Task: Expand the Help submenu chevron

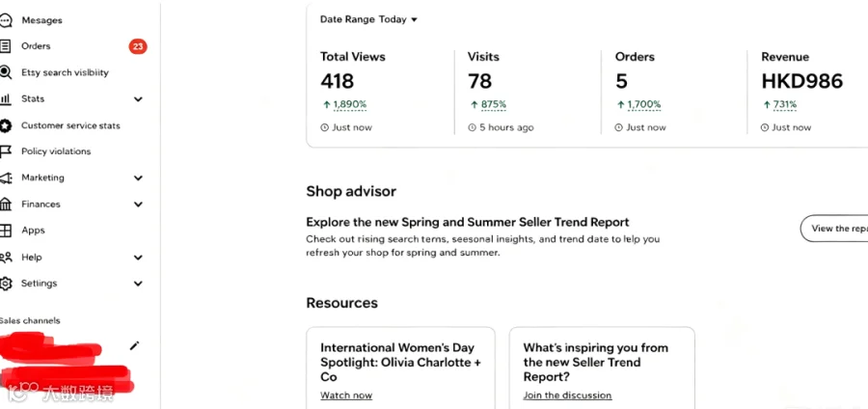Action: (x=138, y=258)
